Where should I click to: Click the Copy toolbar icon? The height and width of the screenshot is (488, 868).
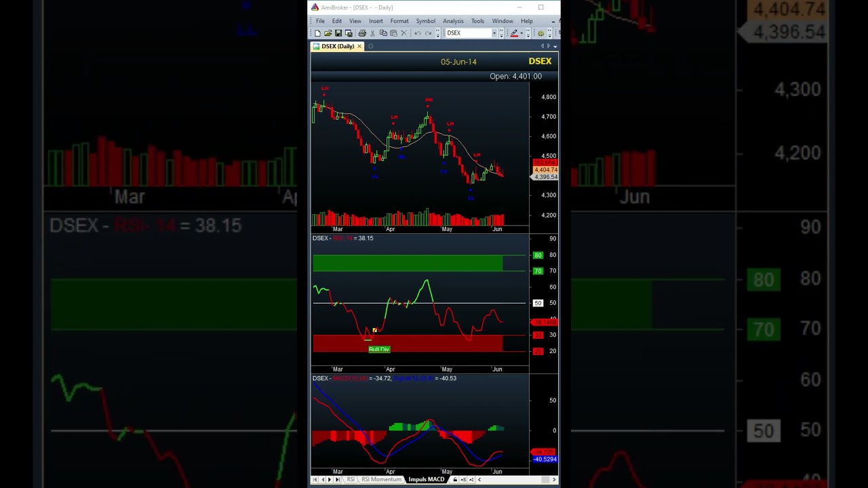(383, 33)
